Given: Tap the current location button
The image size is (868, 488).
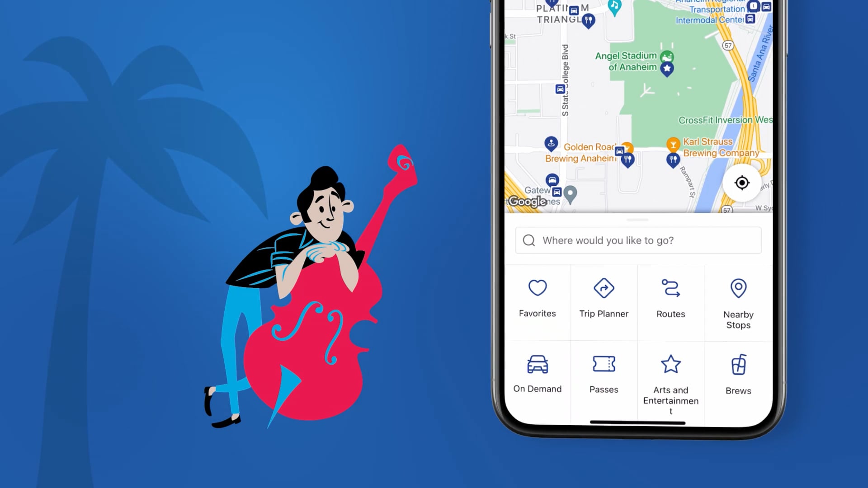Looking at the screenshot, I should [741, 183].
